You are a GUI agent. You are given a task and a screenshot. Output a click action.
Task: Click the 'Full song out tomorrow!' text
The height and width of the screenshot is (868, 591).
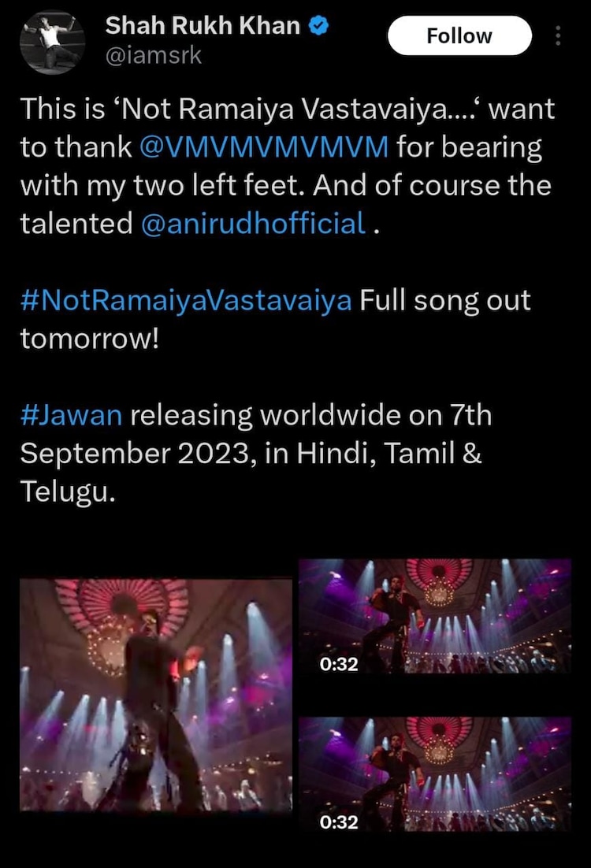276,320
